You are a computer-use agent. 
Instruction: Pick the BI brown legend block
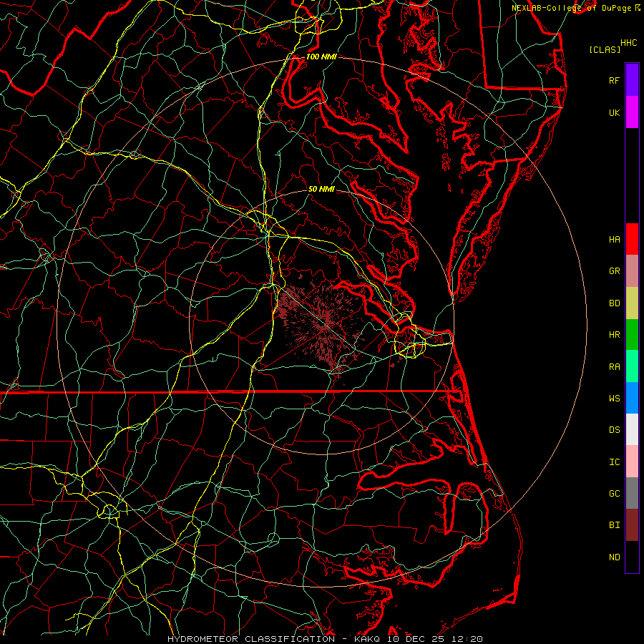coord(632,525)
